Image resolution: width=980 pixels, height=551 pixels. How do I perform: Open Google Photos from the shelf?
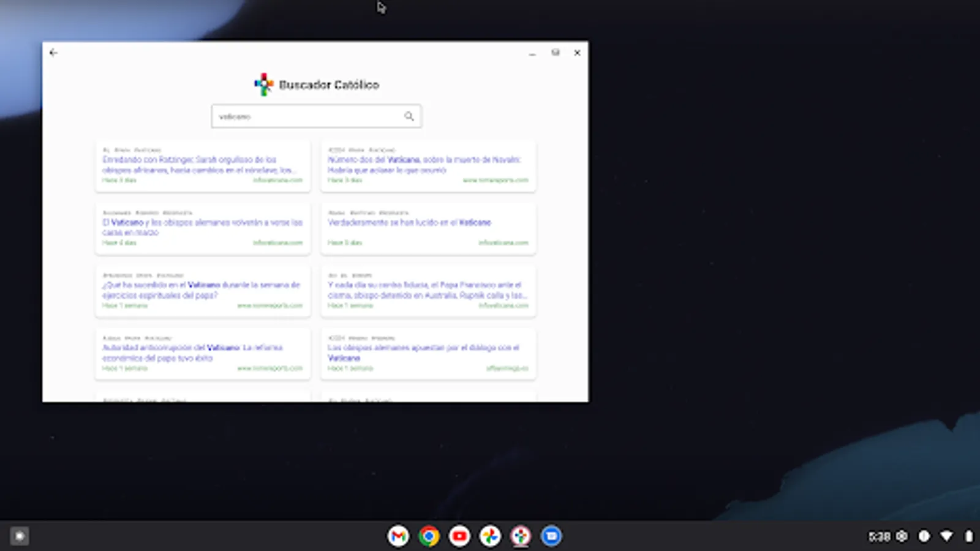(x=491, y=536)
